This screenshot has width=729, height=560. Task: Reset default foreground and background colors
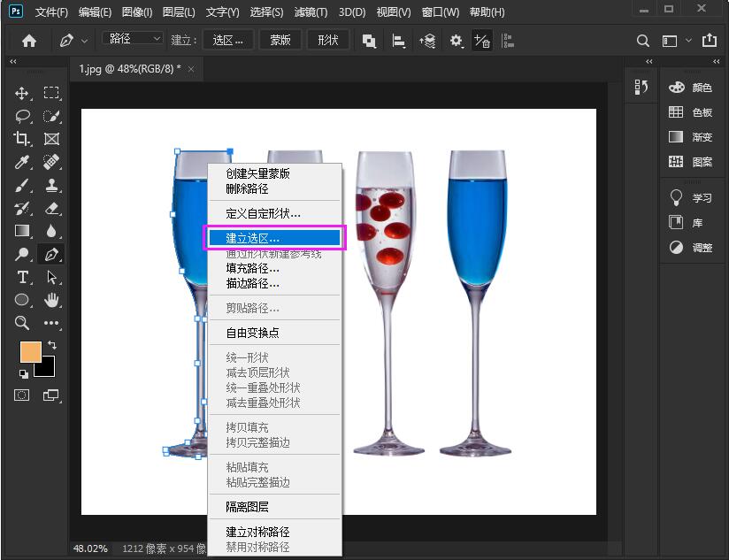23,374
